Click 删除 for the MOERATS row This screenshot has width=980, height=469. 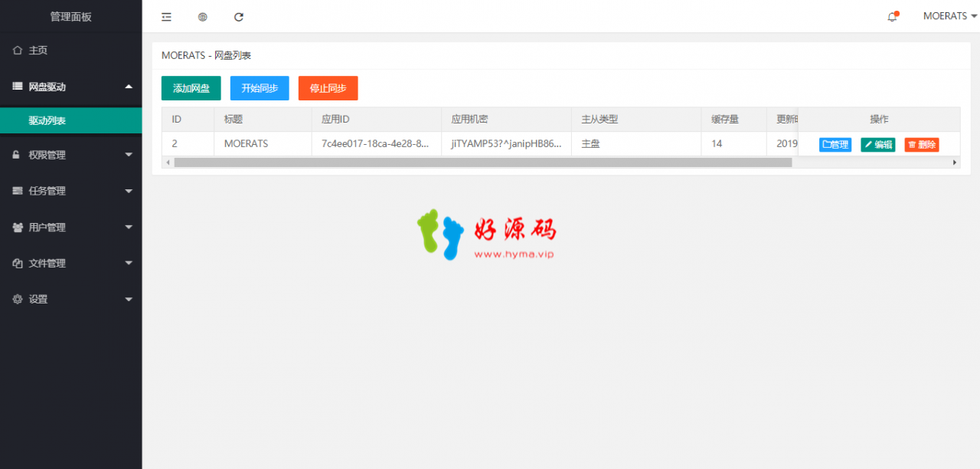[x=922, y=144]
